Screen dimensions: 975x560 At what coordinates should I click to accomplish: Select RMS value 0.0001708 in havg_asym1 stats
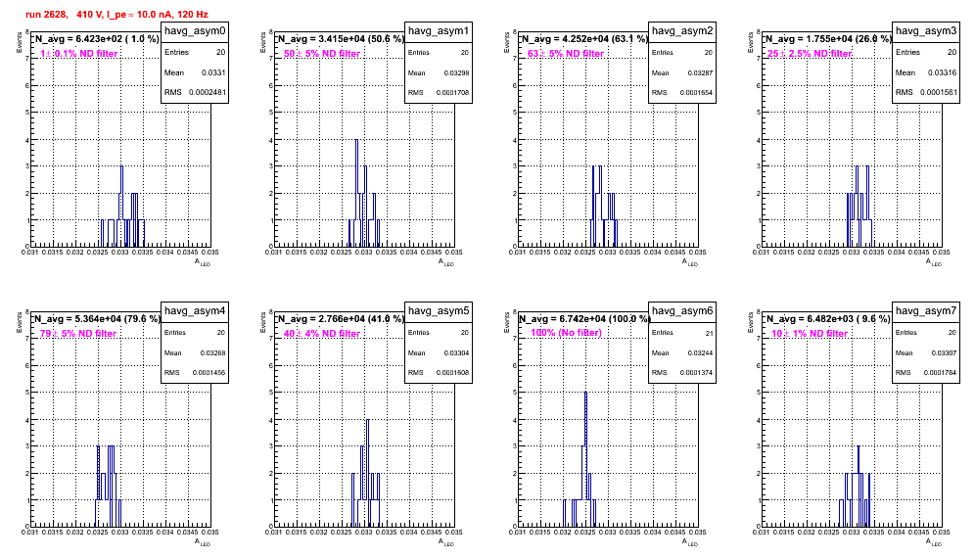pyautogui.click(x=452, y=93)
